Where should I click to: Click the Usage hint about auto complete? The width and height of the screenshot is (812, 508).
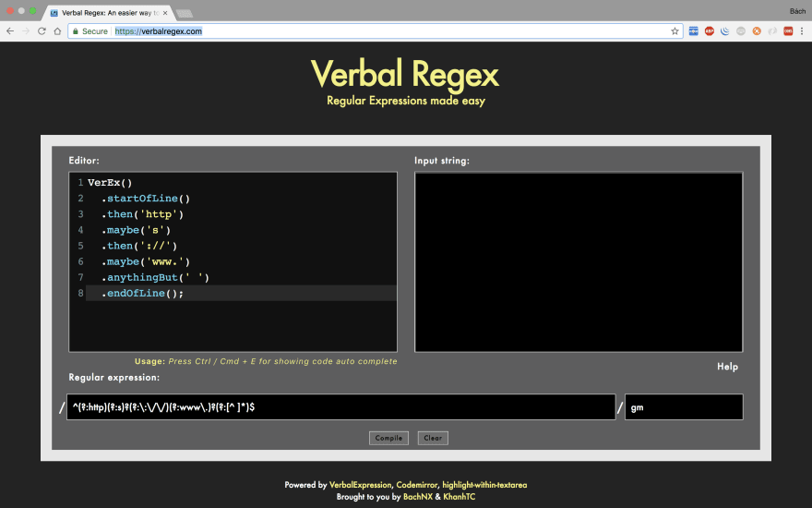266,361
